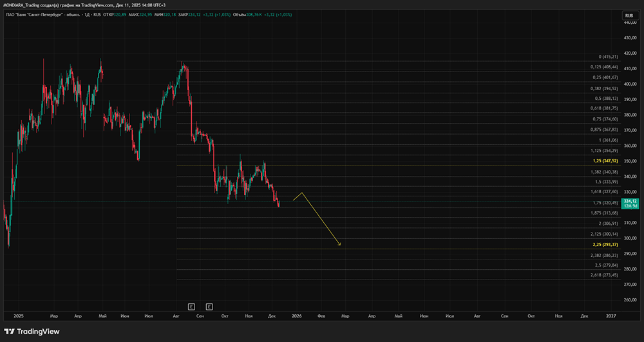Click the earnings E marker nearest the Сен label
The image size is (644, 342).
[x=209, y=307]
